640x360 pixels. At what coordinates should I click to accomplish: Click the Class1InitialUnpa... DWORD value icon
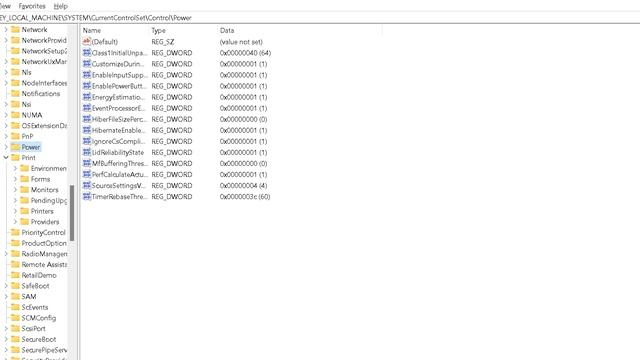click(x=87, y=53)
